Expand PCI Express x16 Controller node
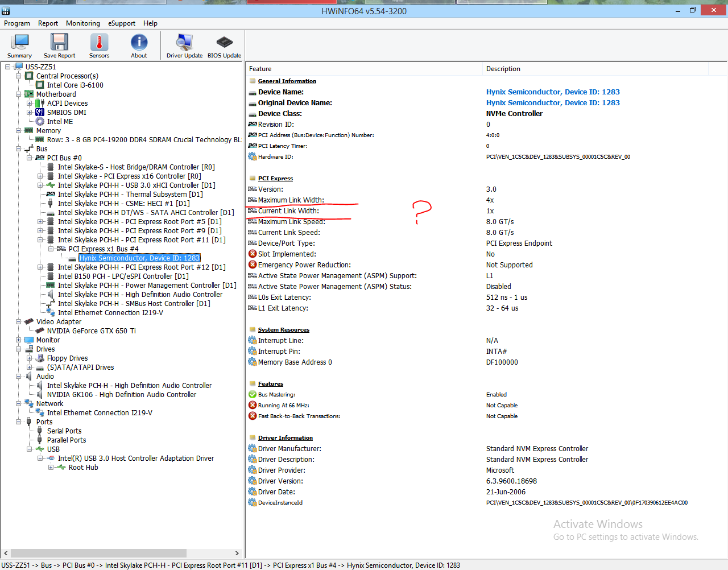Image resolution: width=728 pixels, height=570 pixels. (x=40, y=176)
